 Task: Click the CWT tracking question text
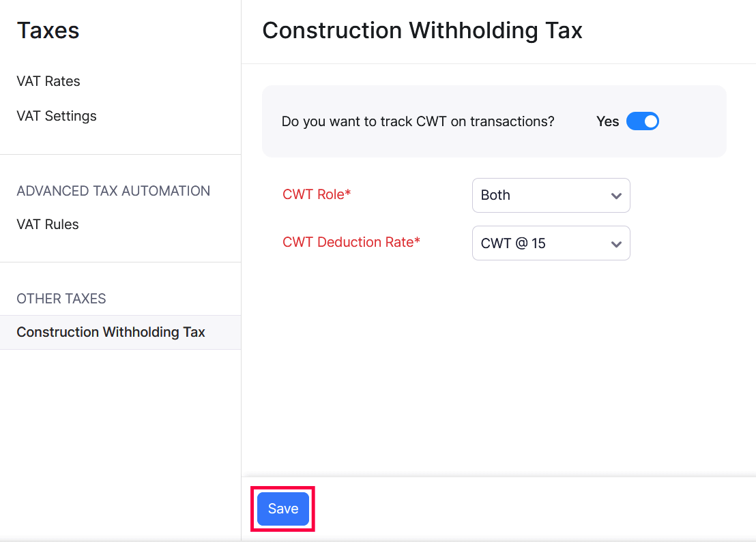click(x=419, y=121)
